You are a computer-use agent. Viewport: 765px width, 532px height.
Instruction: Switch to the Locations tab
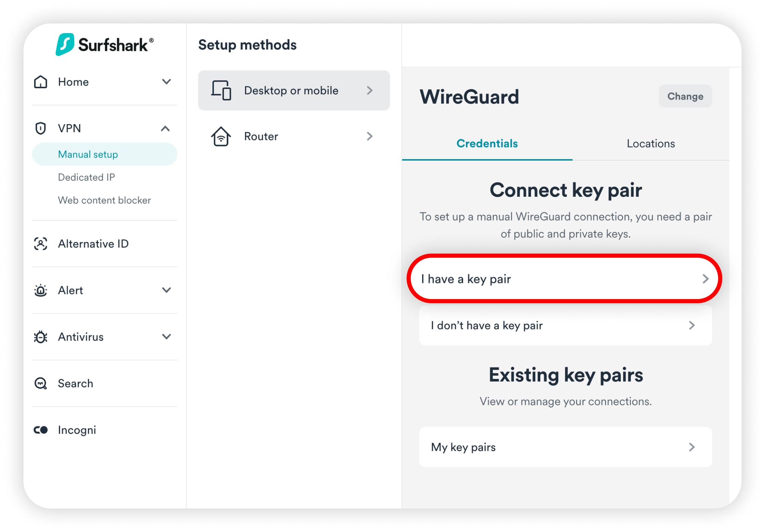(x=651, y=144)
